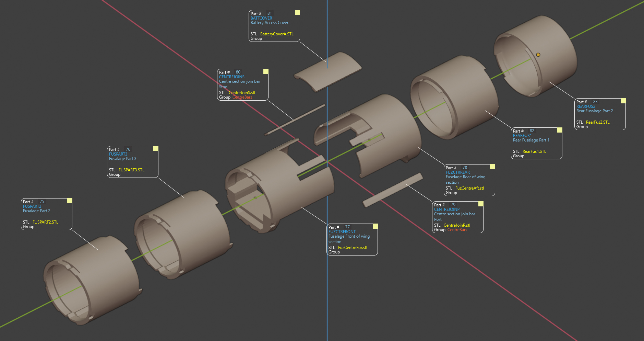The image size is (644, 341).
Task: Click the part number 81 value
Action: pyautogui.click(x=270, y=14)
